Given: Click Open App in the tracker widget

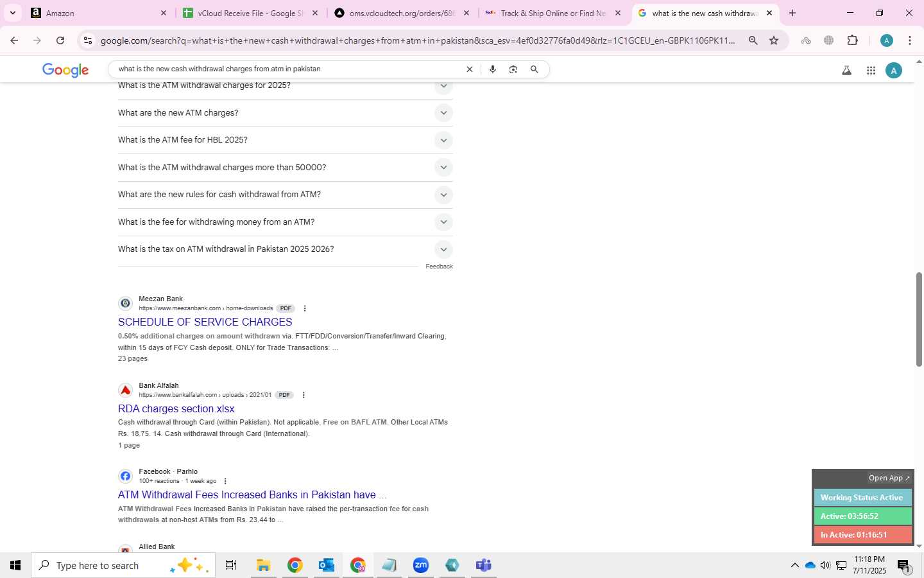Looking at the screenshot, I should (889, 478).
